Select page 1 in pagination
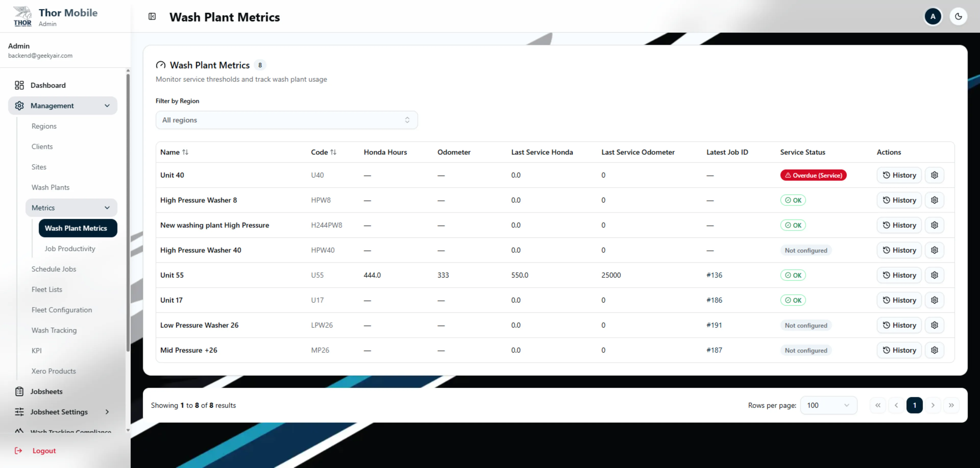The height and width of the screenshot is (468, 980). click(914, 405)
